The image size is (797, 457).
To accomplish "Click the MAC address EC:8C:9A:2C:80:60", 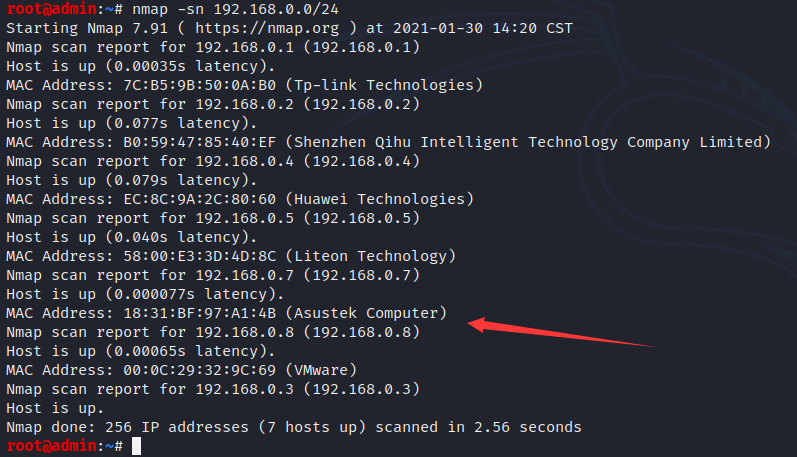I will pyautogui.click(x=200, y=199).
